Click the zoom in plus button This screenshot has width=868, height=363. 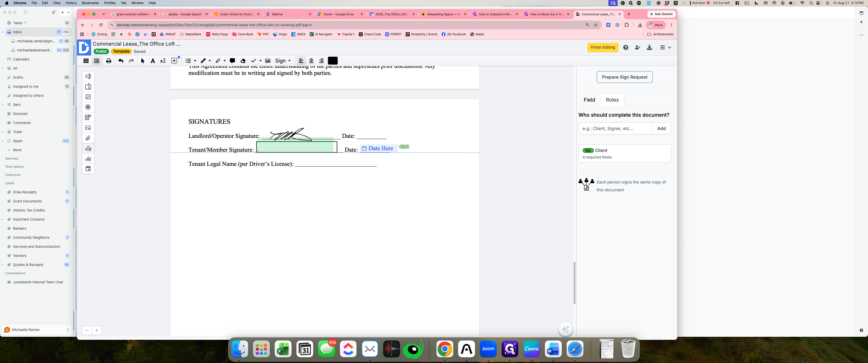click(96, 330)
